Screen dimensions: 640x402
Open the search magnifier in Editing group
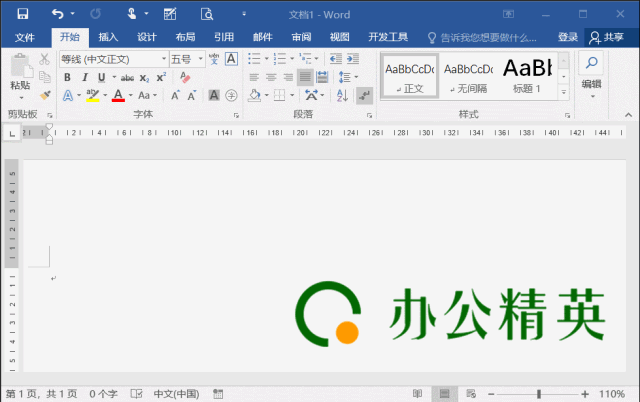591,62
